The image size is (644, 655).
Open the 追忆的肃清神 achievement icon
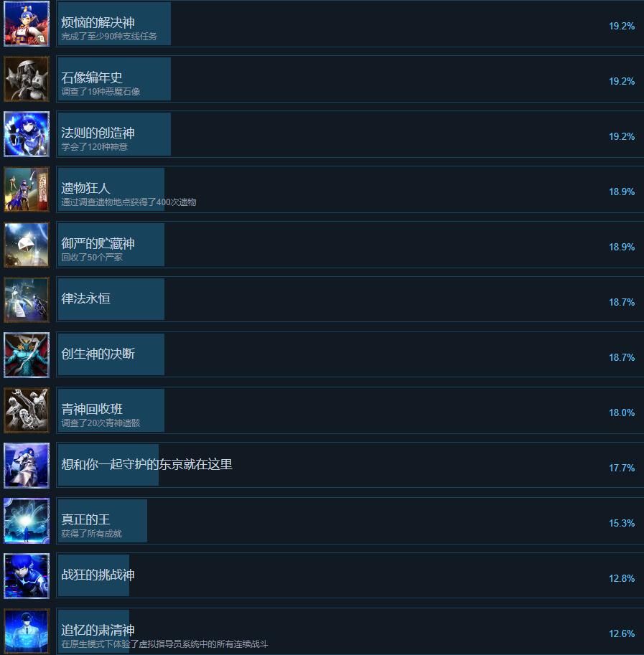pos(27,631)
